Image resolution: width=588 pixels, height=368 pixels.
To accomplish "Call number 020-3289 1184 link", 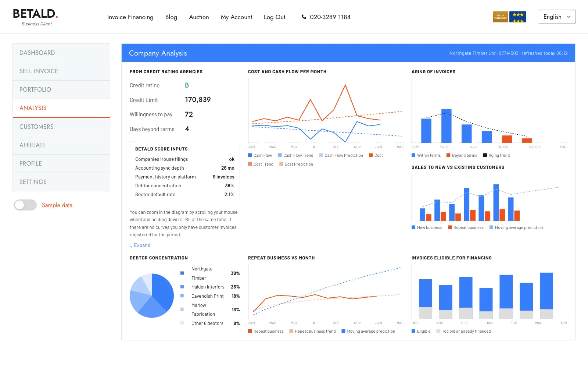I will point(330,17).
